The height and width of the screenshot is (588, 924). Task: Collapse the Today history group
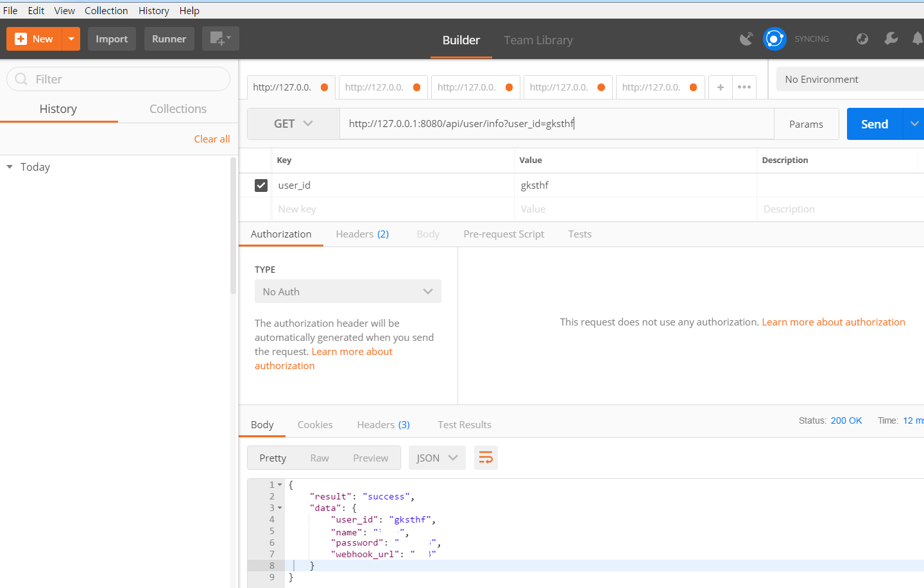pos(10,167)
